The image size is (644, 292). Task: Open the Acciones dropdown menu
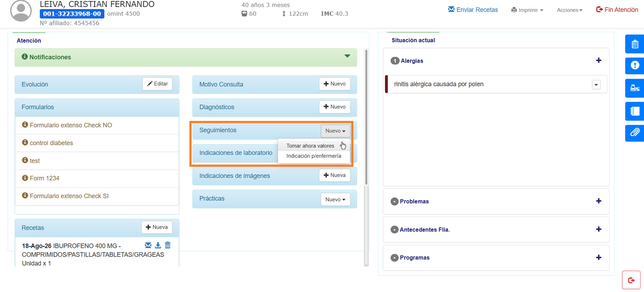(569, 10)
